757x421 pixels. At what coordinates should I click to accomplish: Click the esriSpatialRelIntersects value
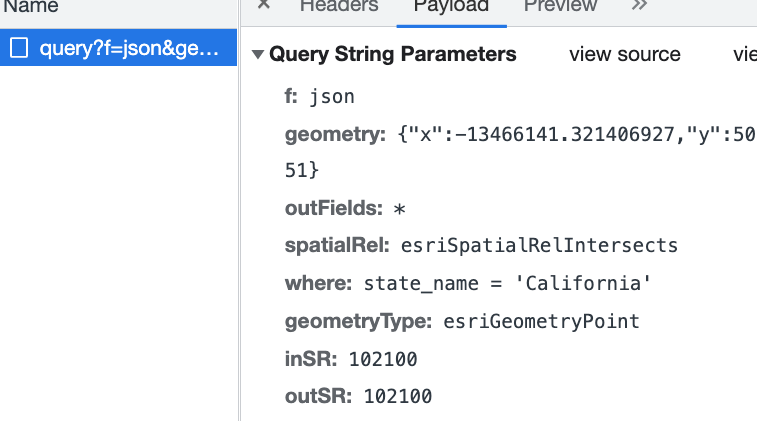tap(539, 245)
